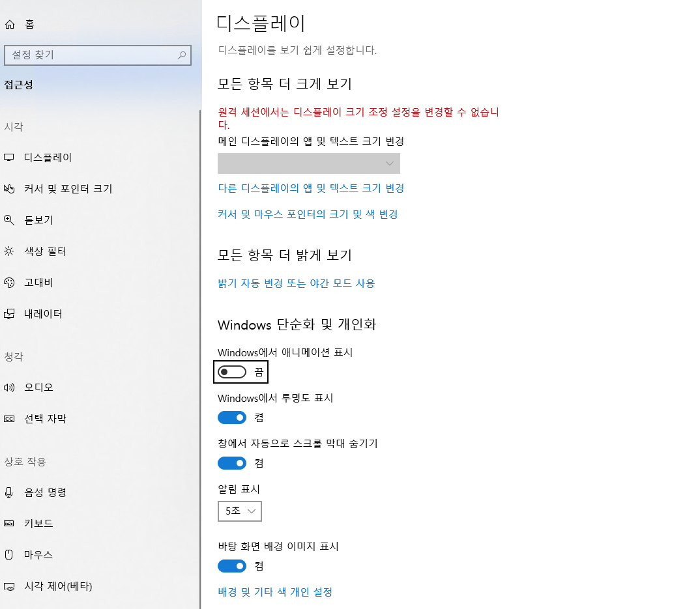Go to Cursor and pointer size (커서 및 포인터 크기)

click(68, 189)
